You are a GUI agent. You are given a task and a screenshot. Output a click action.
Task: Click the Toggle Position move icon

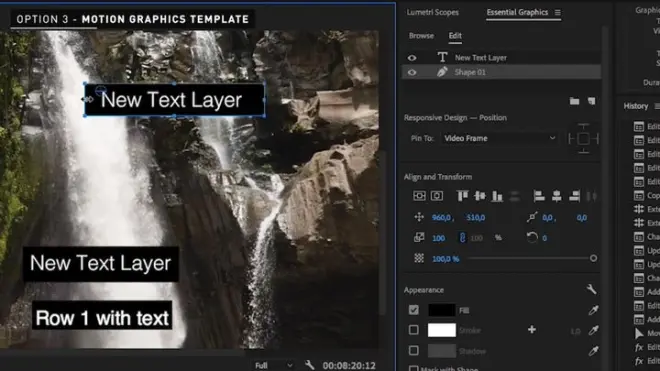coord(419,217)
